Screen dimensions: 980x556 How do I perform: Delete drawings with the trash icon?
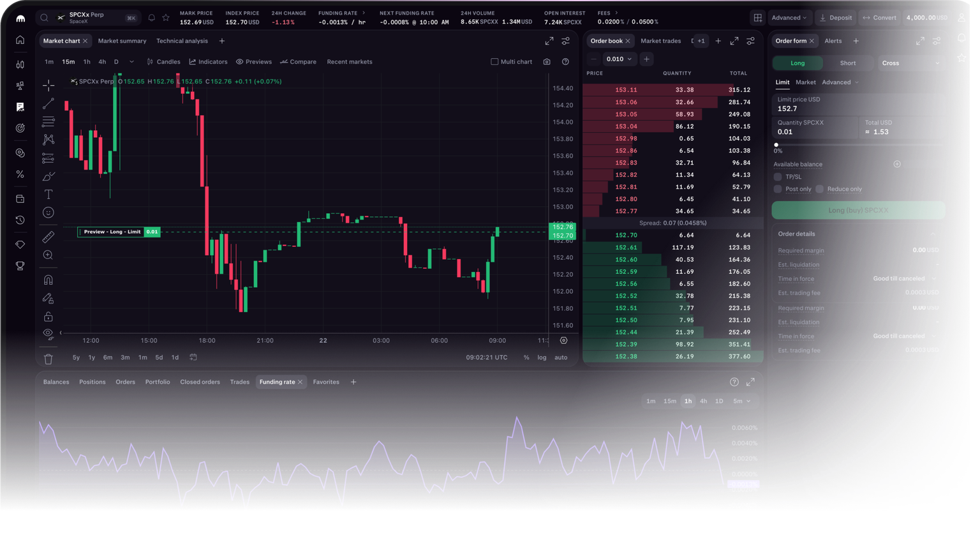pos(48,359)
